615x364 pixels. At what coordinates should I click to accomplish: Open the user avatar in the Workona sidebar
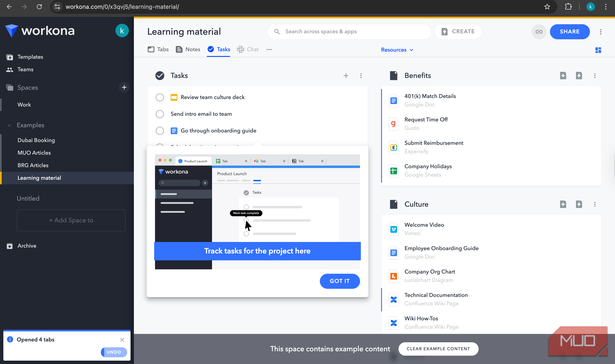click(122, 31)
